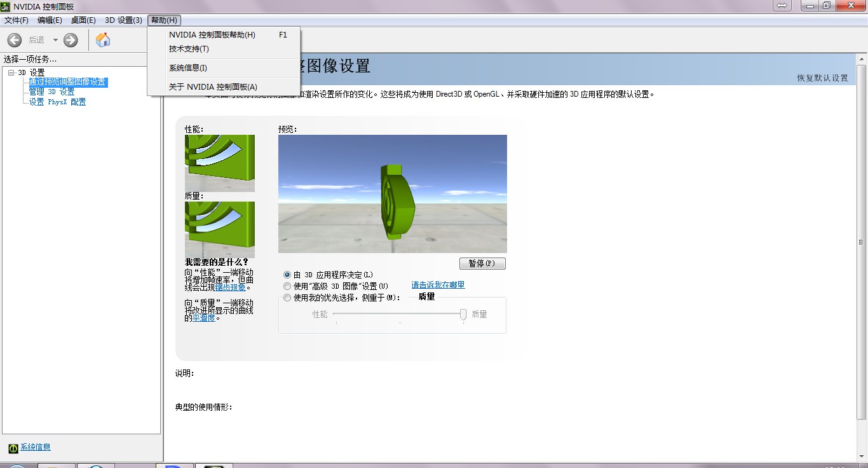
Task: Select 由 3D 应用程序决定(L) radio button
Action: coord(287,275)
